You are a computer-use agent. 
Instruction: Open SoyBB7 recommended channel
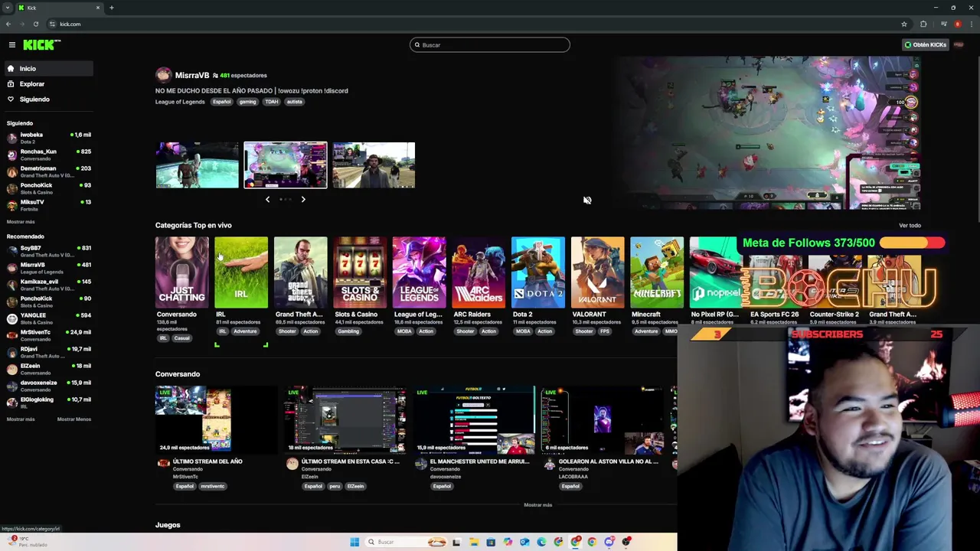coord(47,251)
